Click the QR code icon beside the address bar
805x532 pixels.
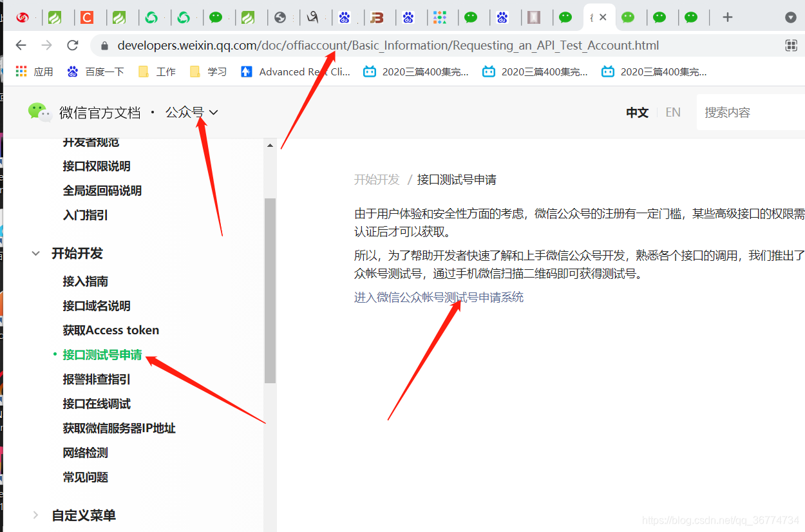[x=791, y=45]
